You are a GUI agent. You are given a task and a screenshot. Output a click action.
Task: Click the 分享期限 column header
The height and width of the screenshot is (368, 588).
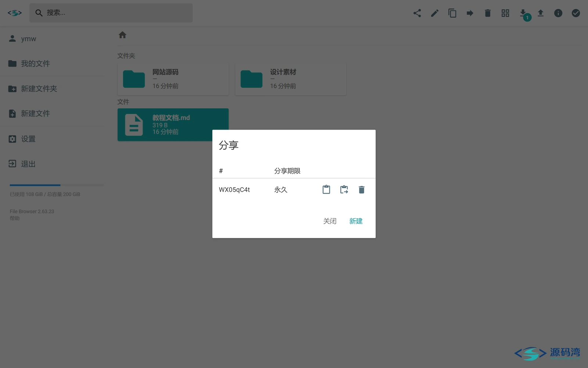[287, 171]
